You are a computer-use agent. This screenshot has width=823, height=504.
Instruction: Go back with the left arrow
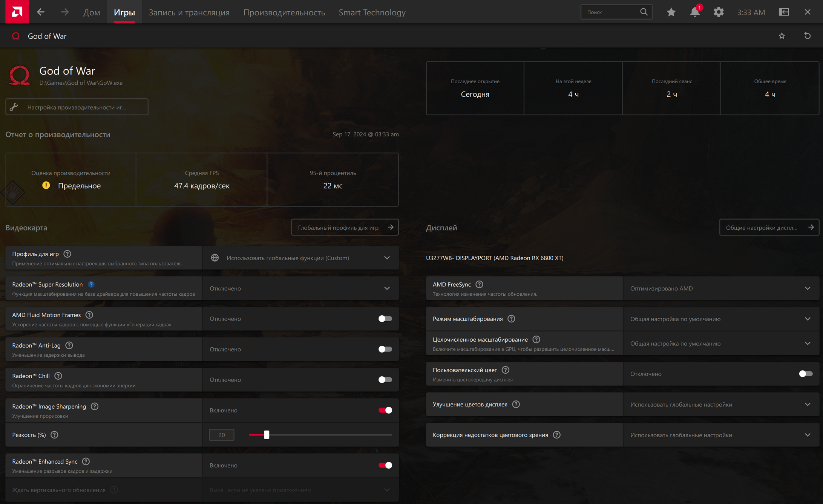click(41, 12)
